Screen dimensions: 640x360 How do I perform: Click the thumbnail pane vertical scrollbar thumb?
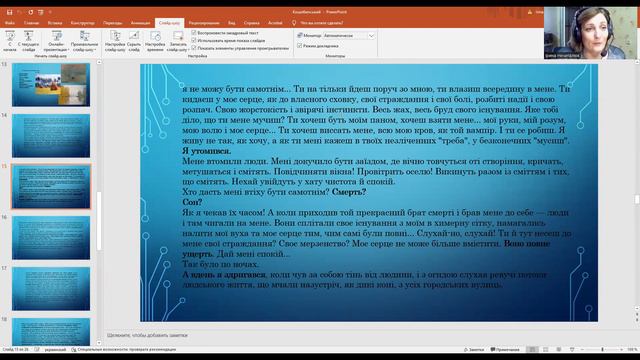pyautogui.click(x=99, y=220)
